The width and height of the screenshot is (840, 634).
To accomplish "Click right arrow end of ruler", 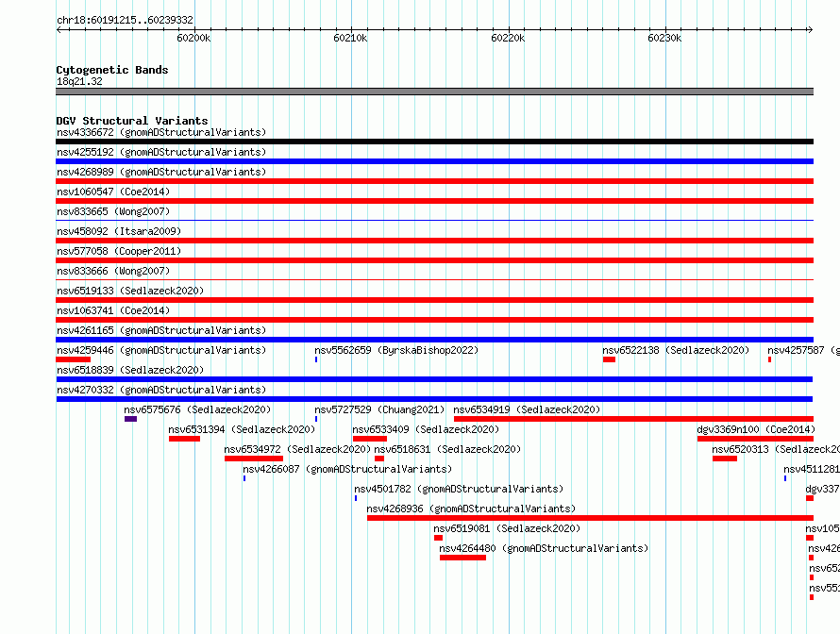I will (811, 29).
